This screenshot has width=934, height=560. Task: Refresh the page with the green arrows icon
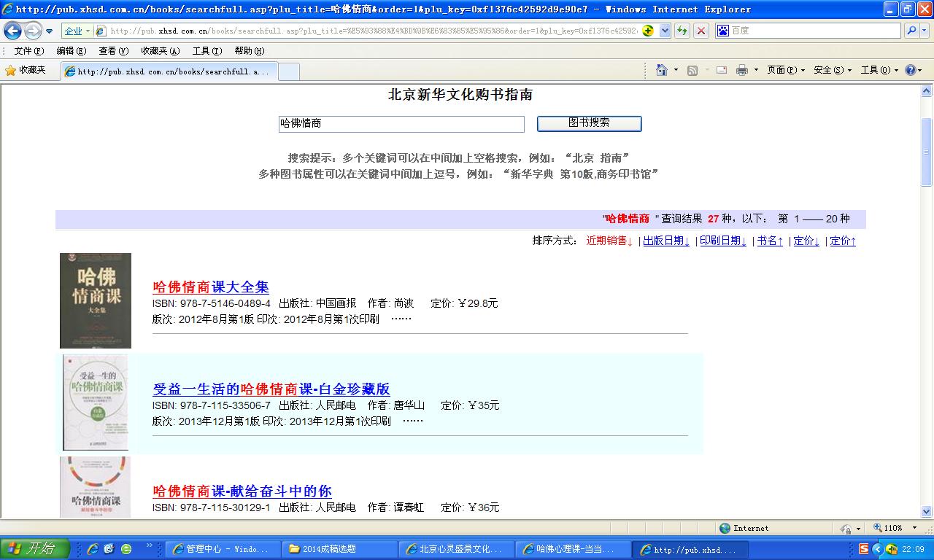coord(682,31)
